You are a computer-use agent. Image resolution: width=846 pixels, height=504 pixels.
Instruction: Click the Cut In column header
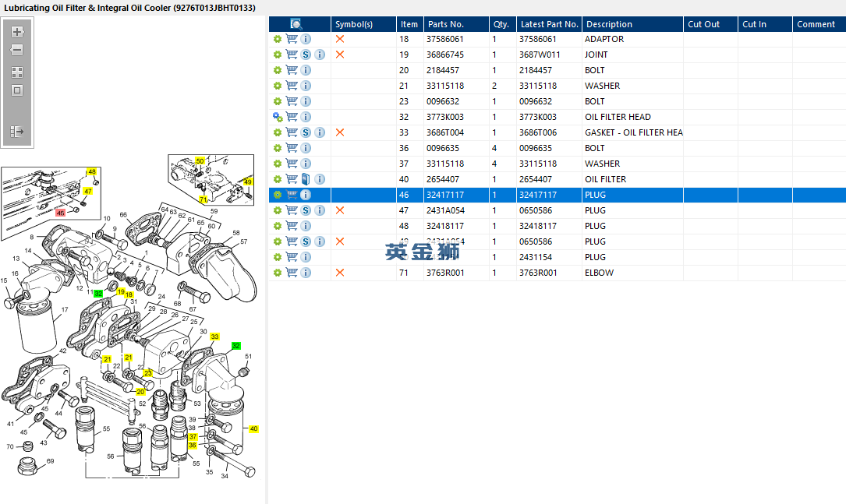tap(765, 24)
